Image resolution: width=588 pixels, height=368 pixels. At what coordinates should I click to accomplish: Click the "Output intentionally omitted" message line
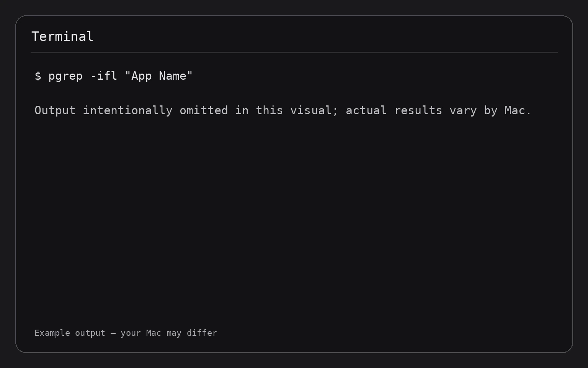pyautogui.click(x=283, y=110)
